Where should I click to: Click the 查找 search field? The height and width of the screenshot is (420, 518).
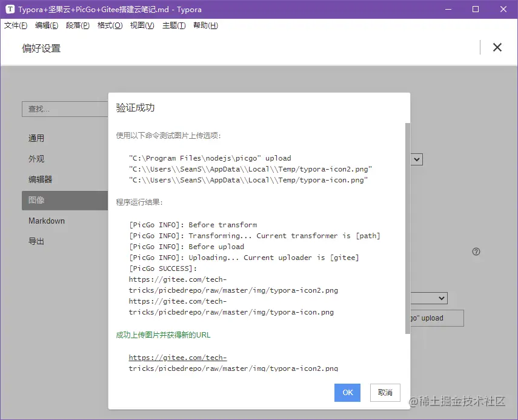tap(65, 109)
